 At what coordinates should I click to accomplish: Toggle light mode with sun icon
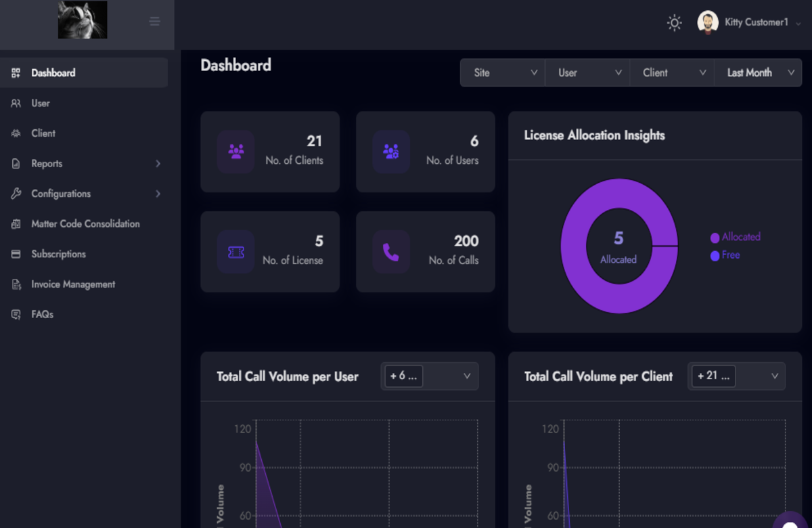(x=674, y=23)
